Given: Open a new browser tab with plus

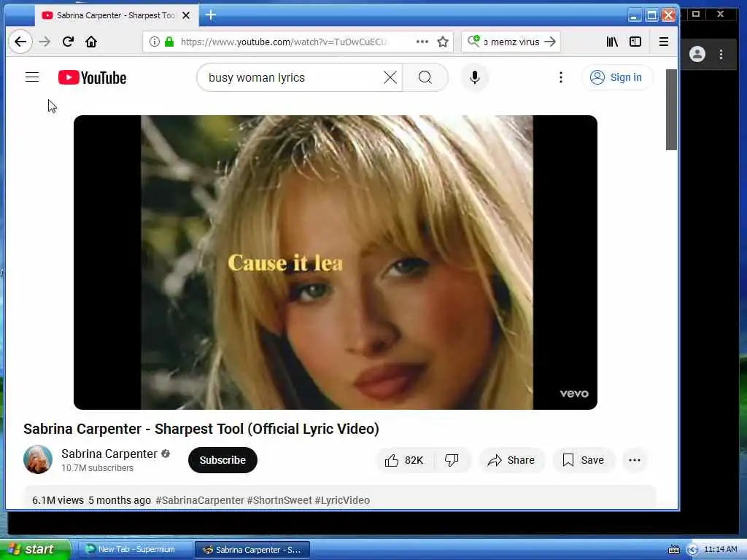Looking at the screenshot, I should pos(211,15).
